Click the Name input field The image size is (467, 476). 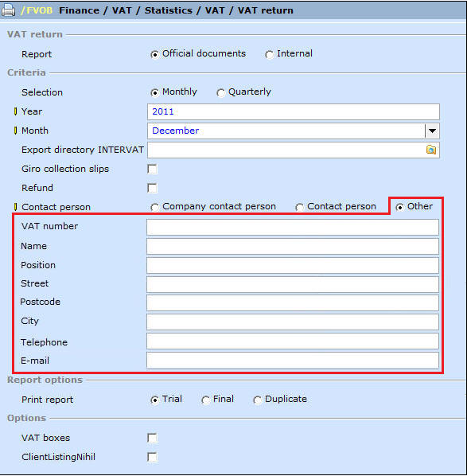[293, 246]
